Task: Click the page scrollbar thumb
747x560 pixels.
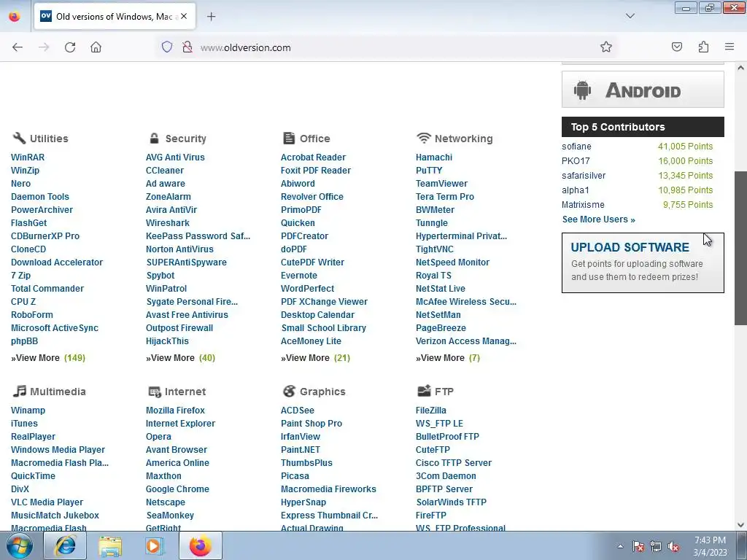Action: [x=740, y=248]
